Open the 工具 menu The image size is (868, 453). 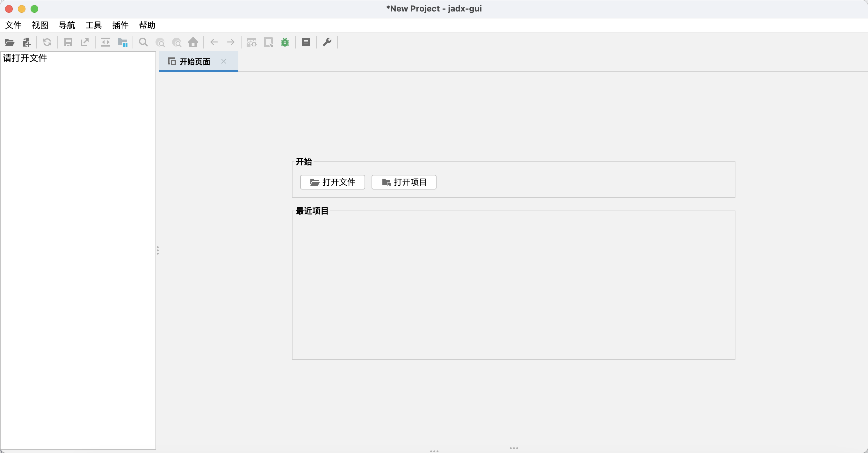pos(93,25)
